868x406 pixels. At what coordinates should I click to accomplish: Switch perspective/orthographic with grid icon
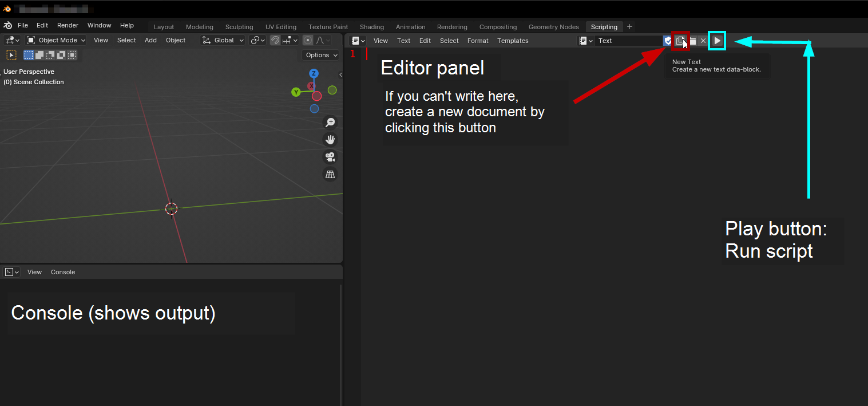tap(330, 175)
